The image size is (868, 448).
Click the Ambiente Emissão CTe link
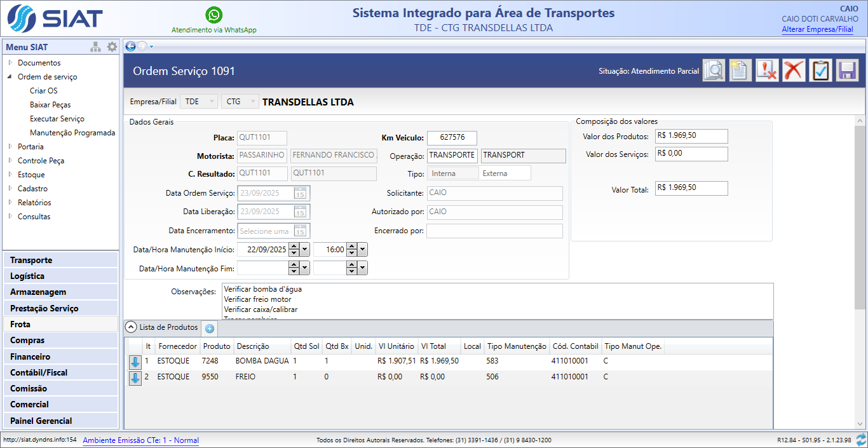click(x=140, y=440)
